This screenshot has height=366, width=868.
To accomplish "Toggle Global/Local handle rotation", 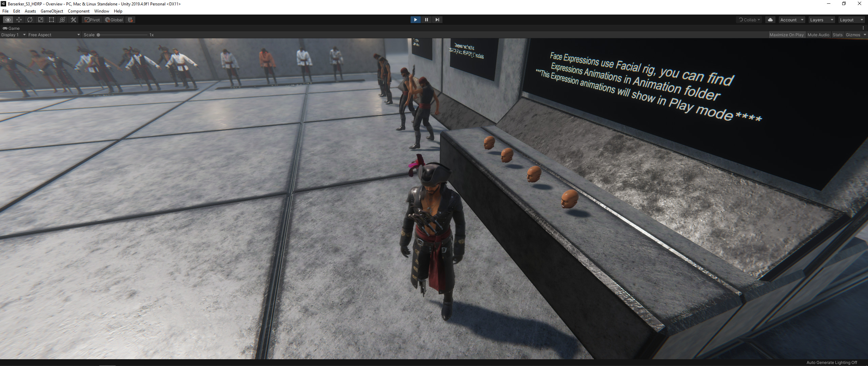I will pos(114,20).
